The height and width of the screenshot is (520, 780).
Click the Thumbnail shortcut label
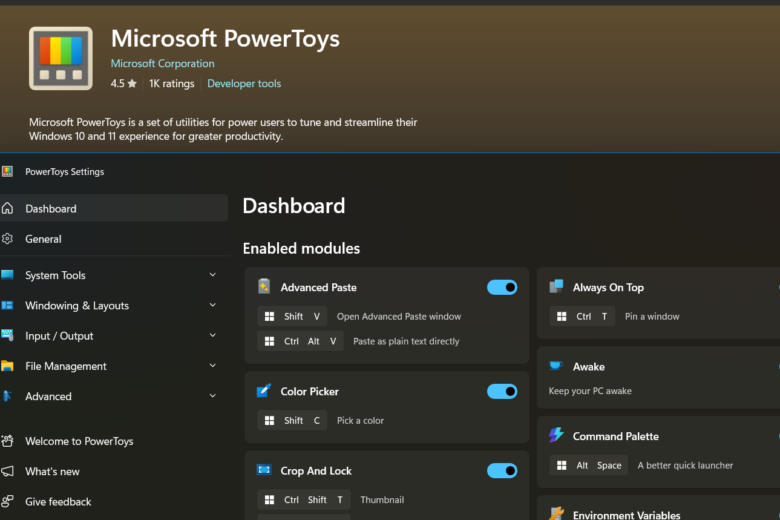[x=382, y=500]
